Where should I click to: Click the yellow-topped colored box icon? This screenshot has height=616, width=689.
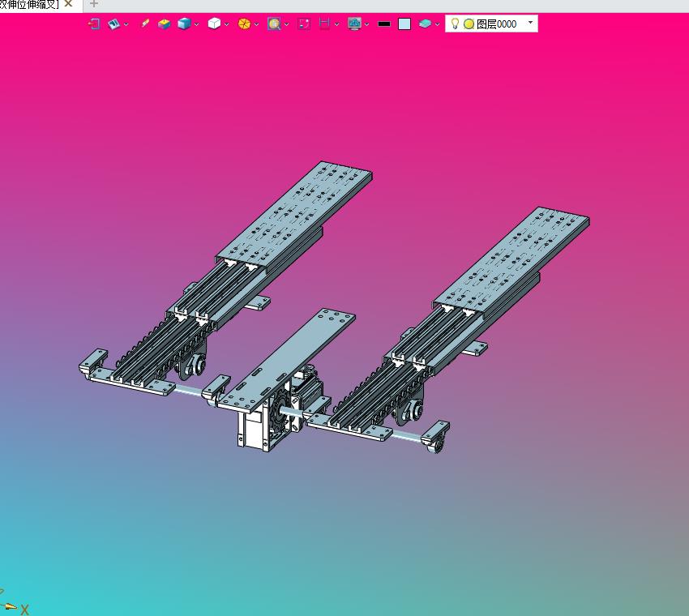pyautogui.click(x=165, y=24)
